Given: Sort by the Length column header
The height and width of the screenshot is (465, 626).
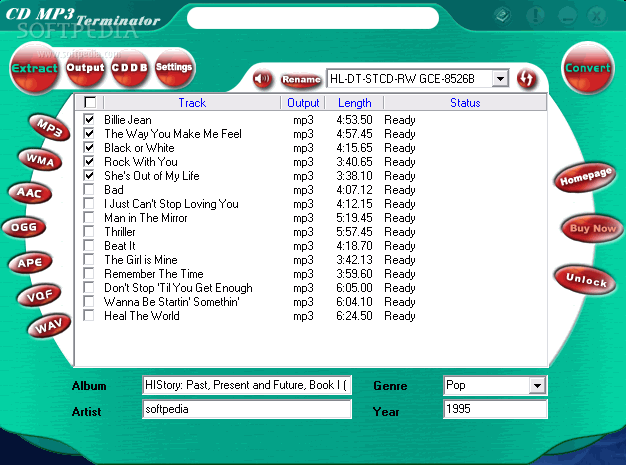Looking at the screenshot, I should coord(355,103).
